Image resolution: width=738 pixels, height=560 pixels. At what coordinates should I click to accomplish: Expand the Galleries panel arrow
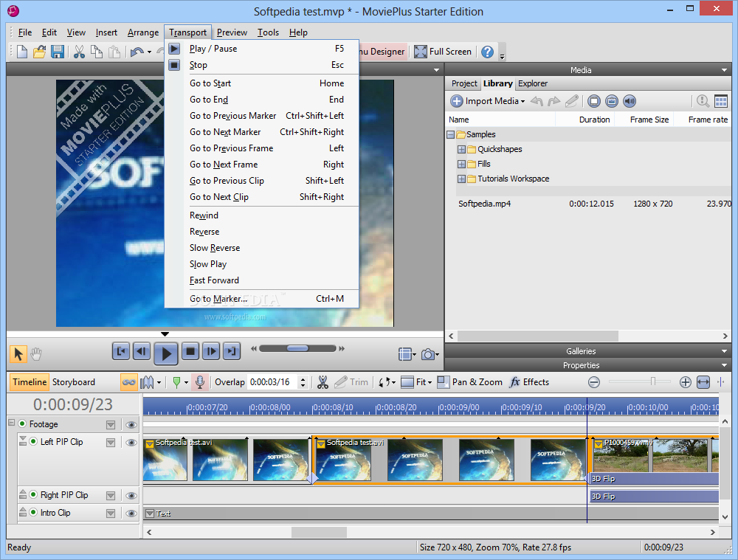tap(725, 351)
